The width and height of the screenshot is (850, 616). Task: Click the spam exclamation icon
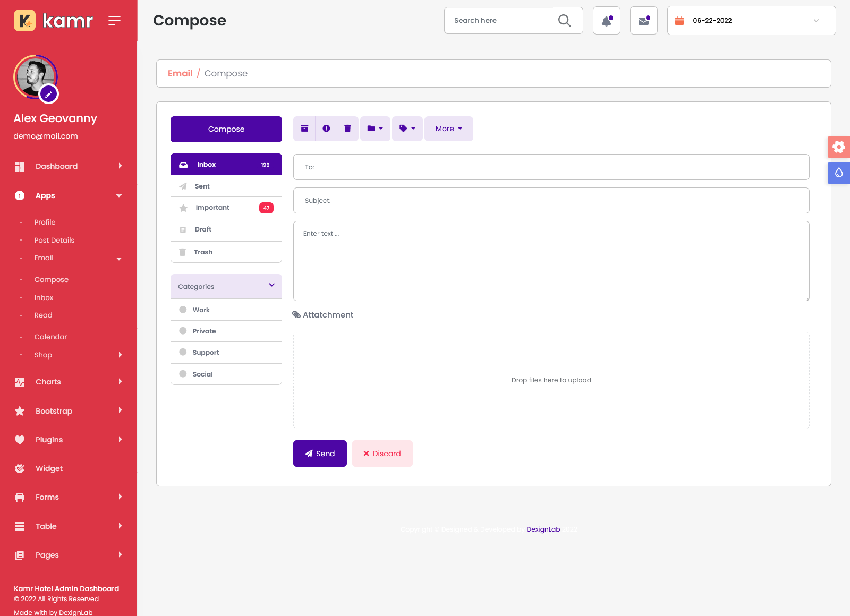(x=326, y=129)
